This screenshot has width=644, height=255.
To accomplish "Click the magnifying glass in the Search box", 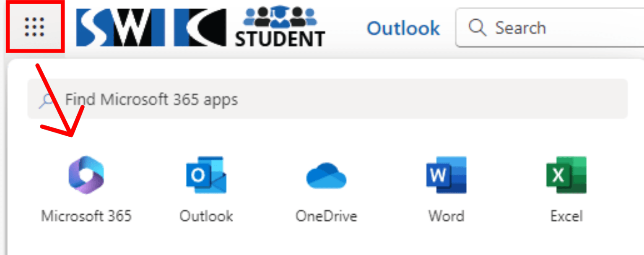I will tap(477, 28).
